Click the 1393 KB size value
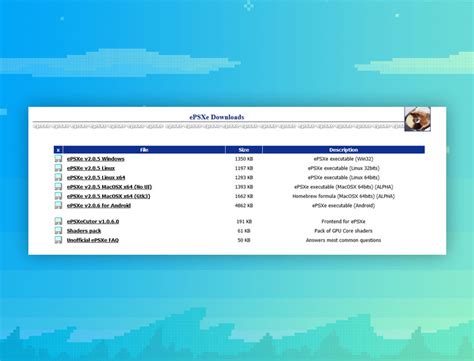The image size is (474, 361). click(244, 187)
